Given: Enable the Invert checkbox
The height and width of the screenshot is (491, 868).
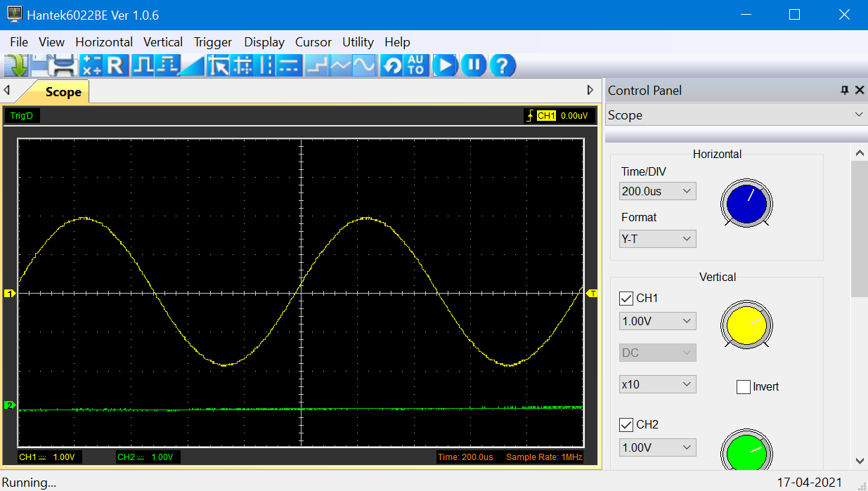Looking at the screenshot, I should (x=744, y=387).
